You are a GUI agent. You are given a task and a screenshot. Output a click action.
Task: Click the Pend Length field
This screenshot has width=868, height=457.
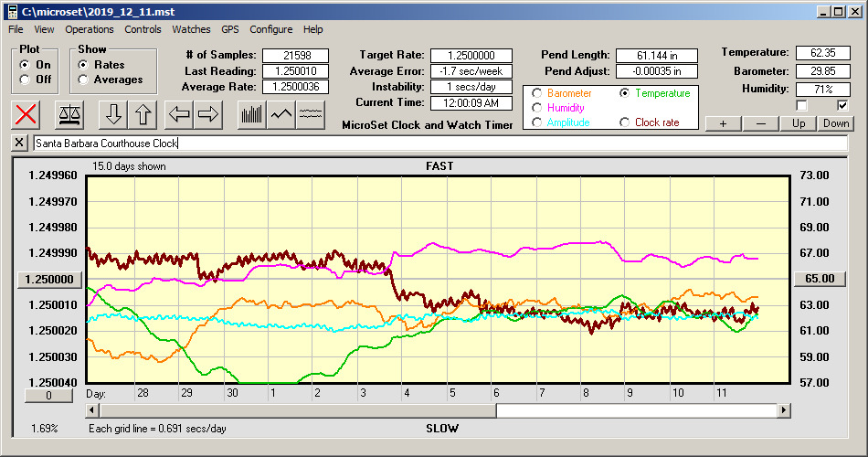(657, 56)
